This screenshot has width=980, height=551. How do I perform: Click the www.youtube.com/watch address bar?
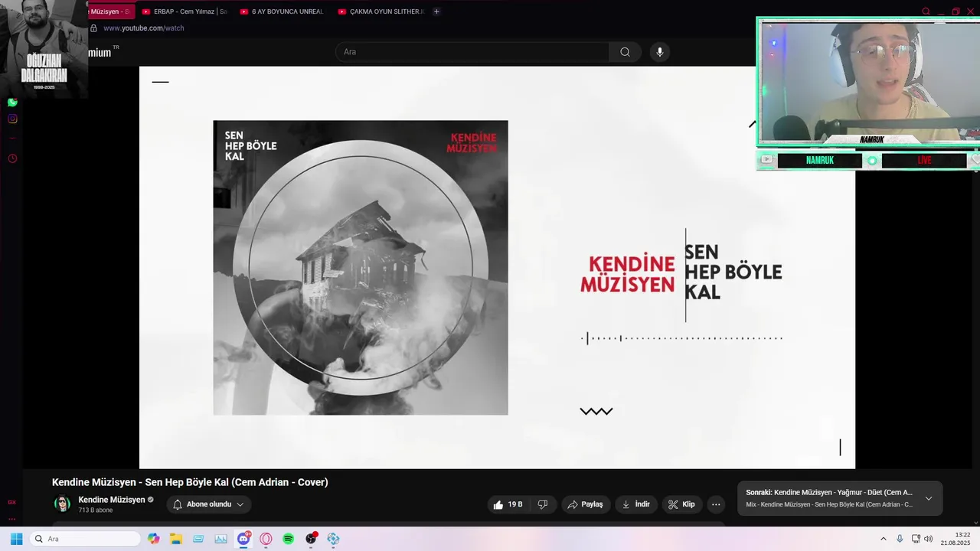click(144, 28)
